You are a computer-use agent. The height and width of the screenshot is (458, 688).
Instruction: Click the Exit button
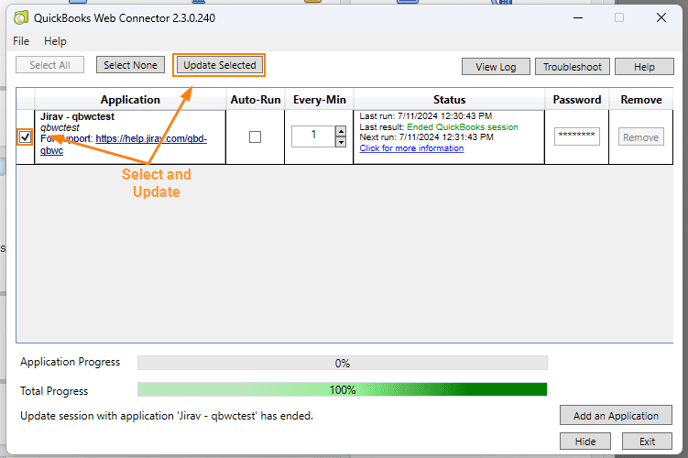pyautogui.click(x=647, y=441)
